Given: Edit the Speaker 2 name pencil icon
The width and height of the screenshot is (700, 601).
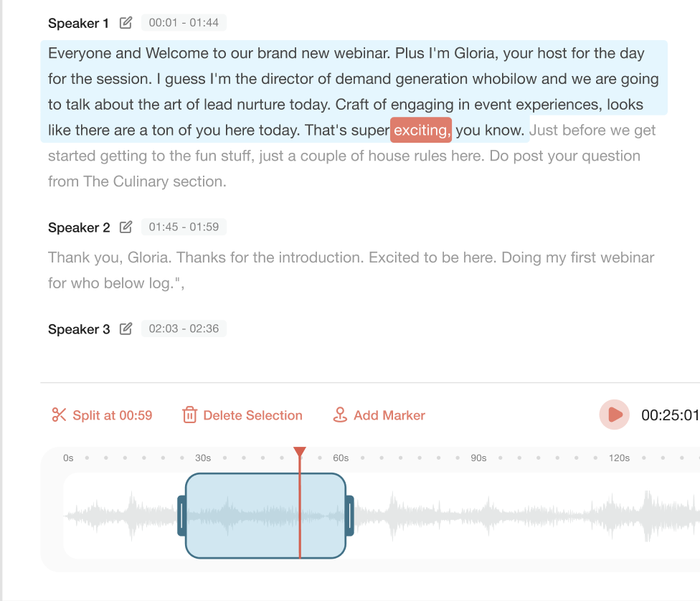Looking at the screenshot, I should (x=126, y=227).
